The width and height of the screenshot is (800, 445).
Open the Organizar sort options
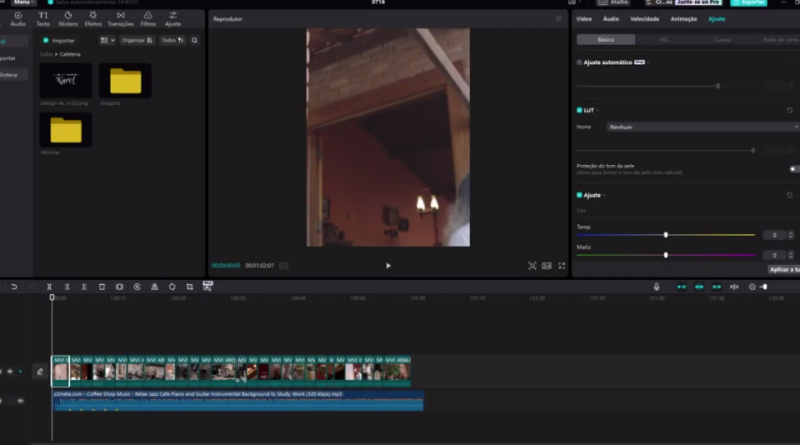point(137,40)
